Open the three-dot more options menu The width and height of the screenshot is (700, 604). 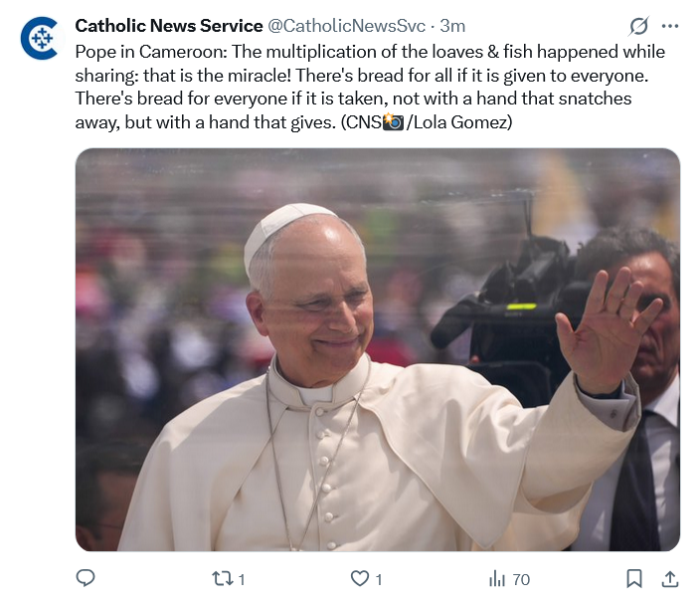[670, 25]
